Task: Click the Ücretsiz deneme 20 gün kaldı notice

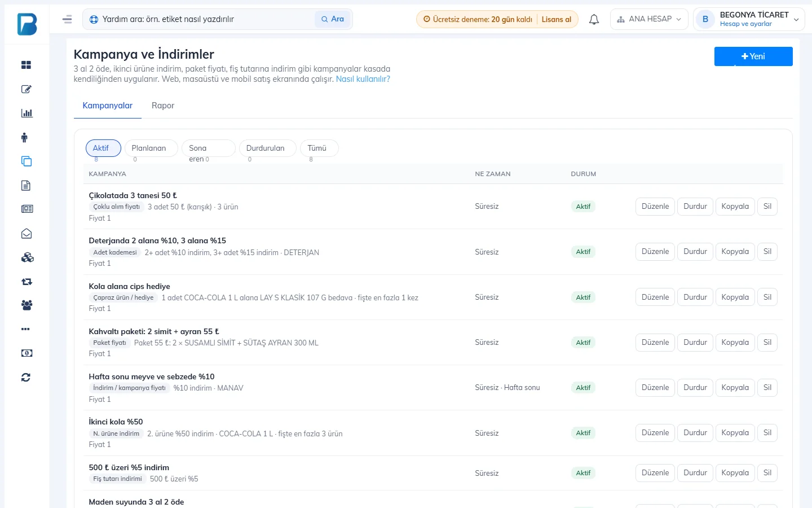Action: 478,19
